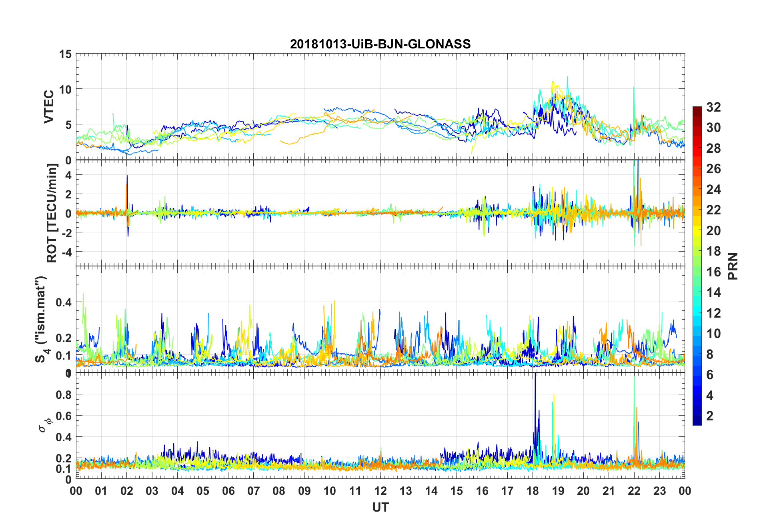Click the "20" PRN colorbar tick label
This screenshot has height=532, width=761.
point(713,231)
